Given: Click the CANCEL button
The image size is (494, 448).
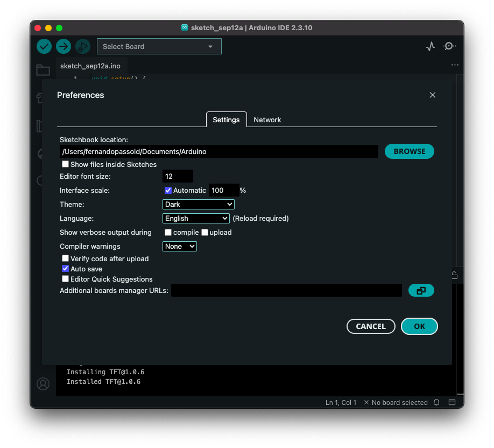Looking at the screenshot, I should (x=371, y=326).
